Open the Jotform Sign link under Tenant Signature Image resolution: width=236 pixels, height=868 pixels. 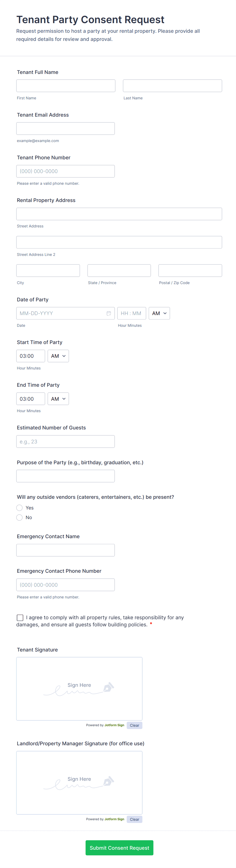click(x=114, y=725)
